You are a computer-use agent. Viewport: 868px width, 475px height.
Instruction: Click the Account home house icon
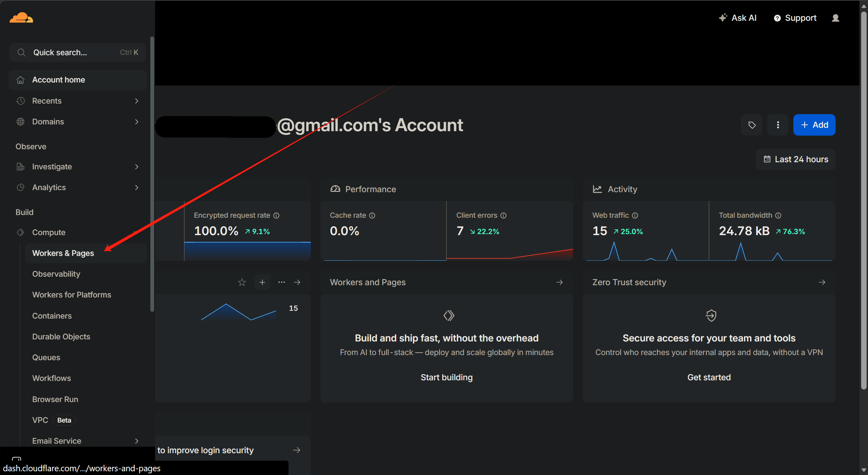(20, 80)
